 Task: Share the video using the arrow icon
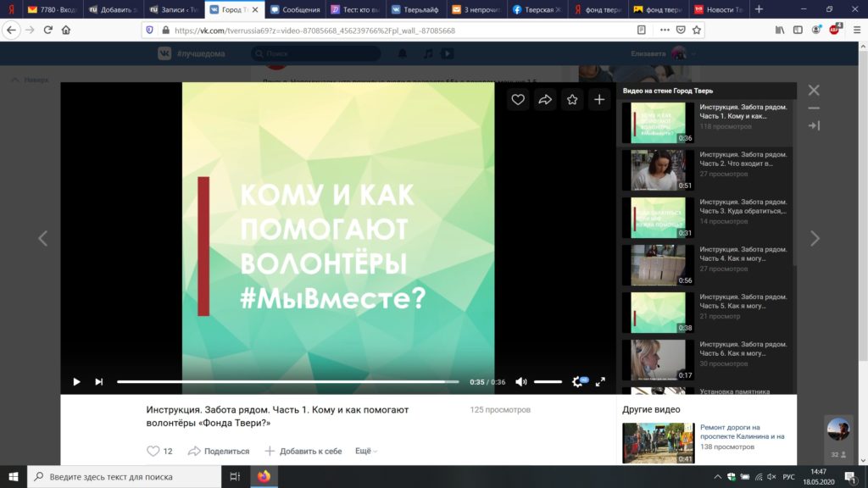545,99
